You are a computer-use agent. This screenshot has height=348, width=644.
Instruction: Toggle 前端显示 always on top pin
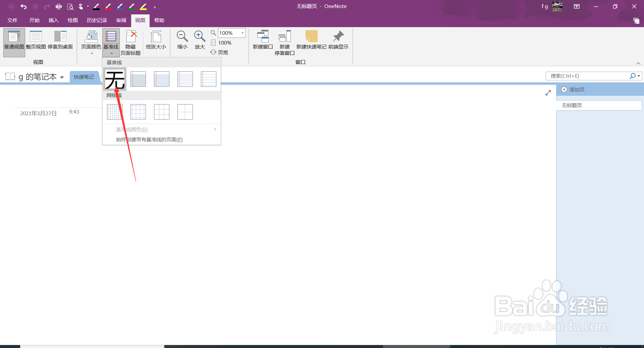[338, 40]
